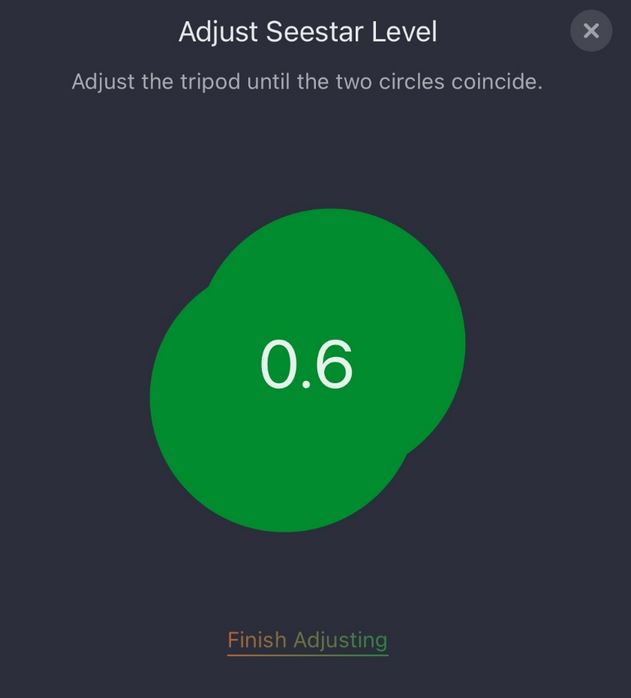Tap the Finish Adjusting link
Viewport: 631px width, 698px height.
pos(307,640)
